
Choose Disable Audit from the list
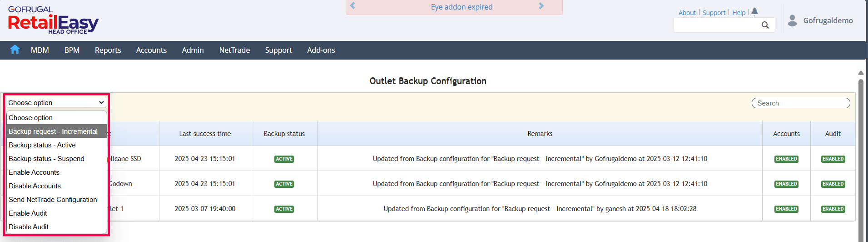tap(29, 227)
